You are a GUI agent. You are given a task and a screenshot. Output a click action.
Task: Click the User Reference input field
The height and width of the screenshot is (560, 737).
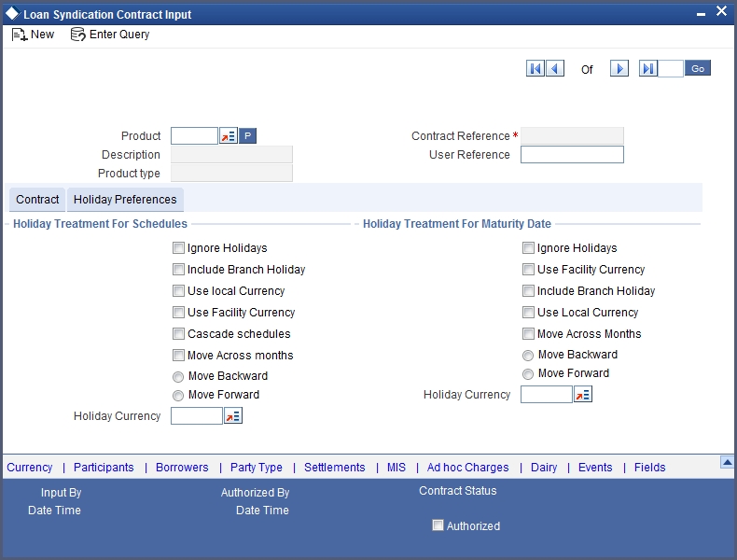(x=572, y=155)
